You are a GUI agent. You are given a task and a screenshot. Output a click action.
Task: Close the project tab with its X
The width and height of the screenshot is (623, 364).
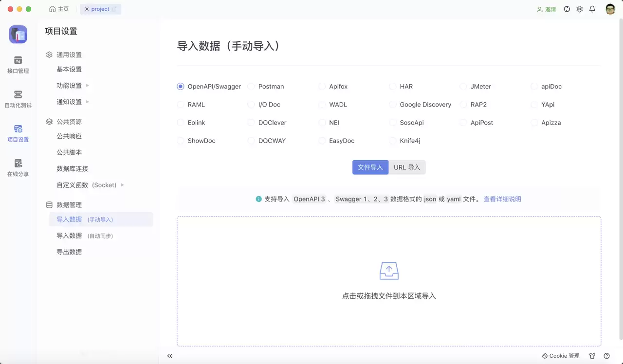point(87,9)
